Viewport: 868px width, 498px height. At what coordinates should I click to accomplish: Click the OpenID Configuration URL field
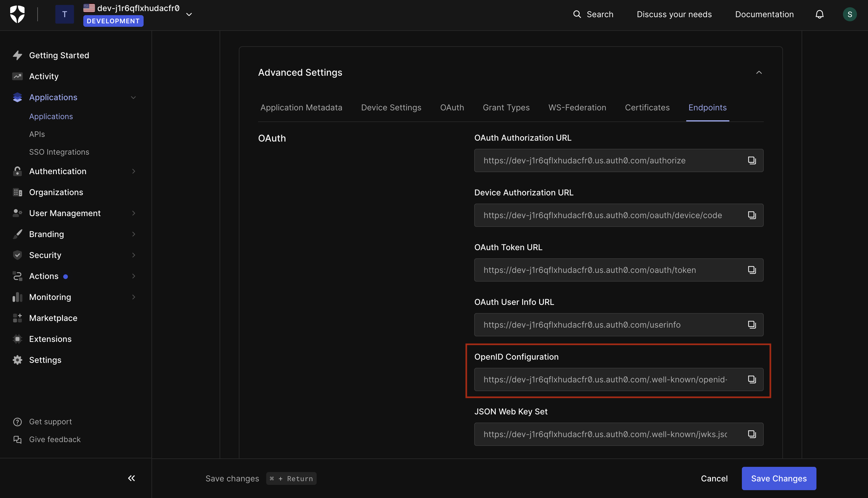click(x=619, y=379)
